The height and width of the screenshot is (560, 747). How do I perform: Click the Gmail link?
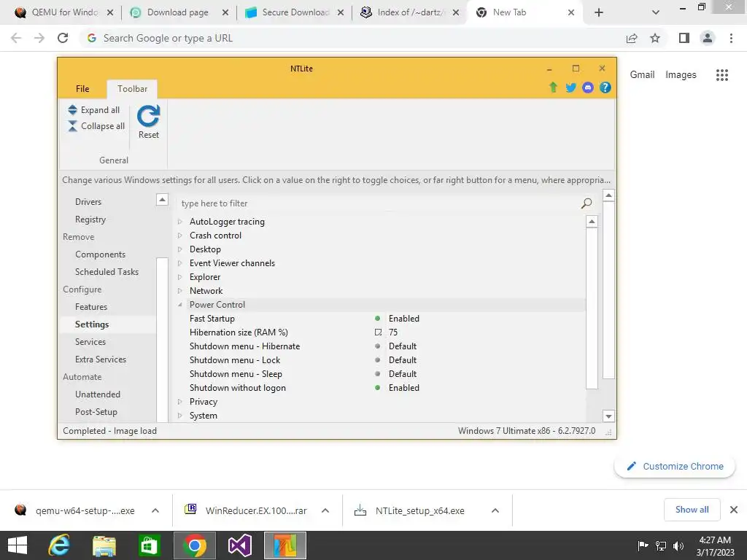(642, 75)
